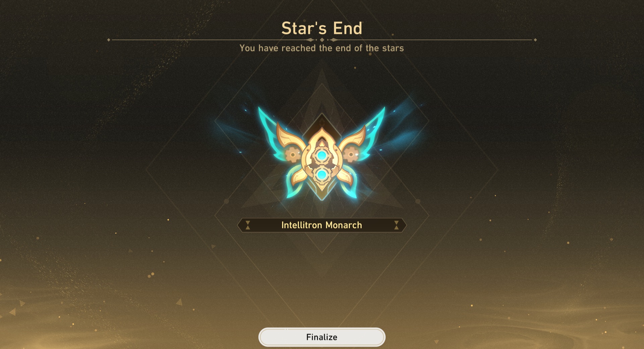Click the 'You have reached the end' subtitle

pyautogui.click(x=322, y=48)
